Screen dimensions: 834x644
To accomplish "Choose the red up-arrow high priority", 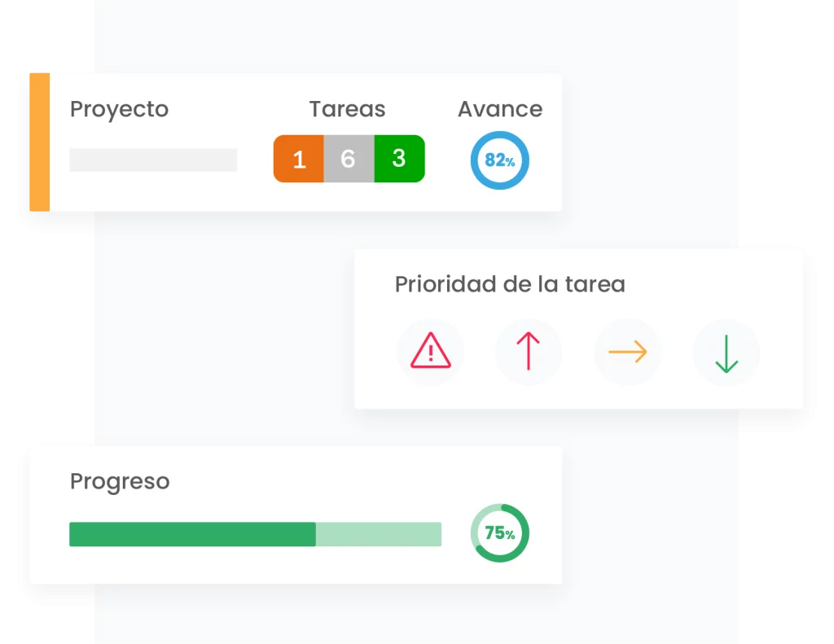I will click(528, 352).
